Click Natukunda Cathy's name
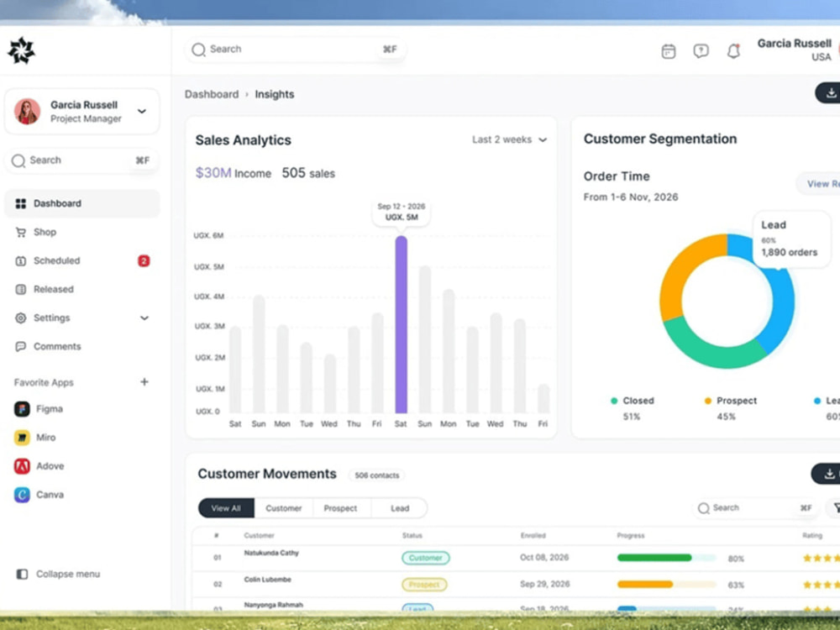 point(271,553)
